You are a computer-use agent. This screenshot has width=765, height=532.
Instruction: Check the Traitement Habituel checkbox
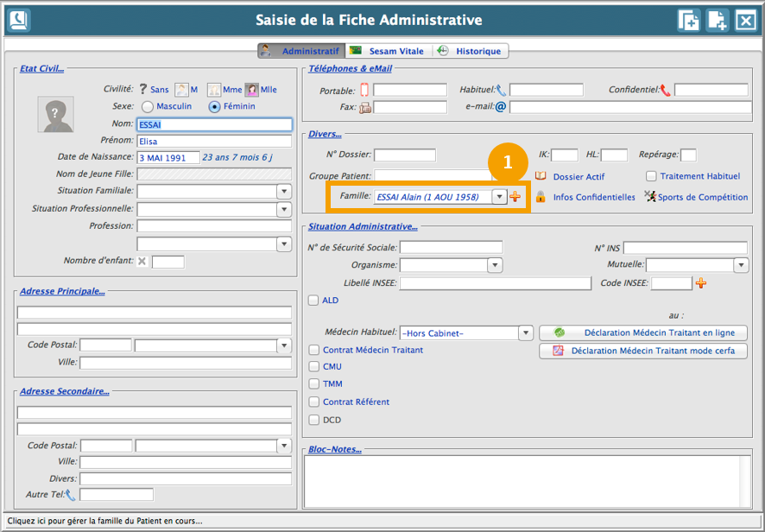point(652,176)
